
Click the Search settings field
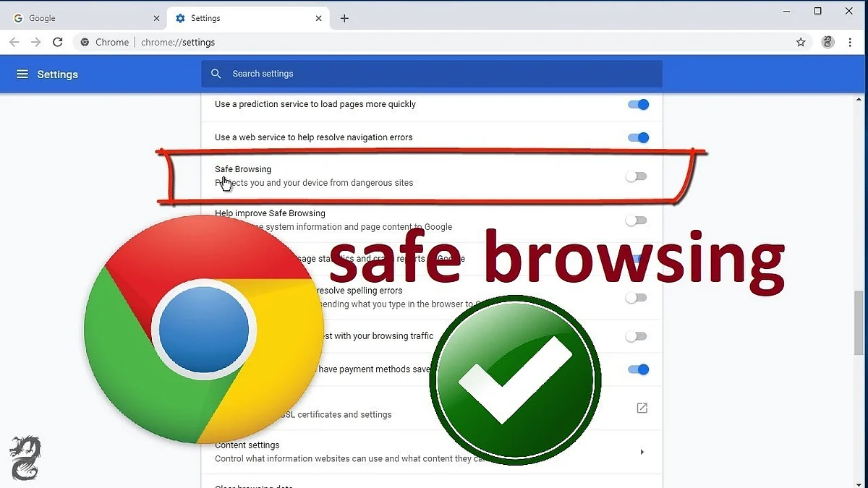(432, 74)
